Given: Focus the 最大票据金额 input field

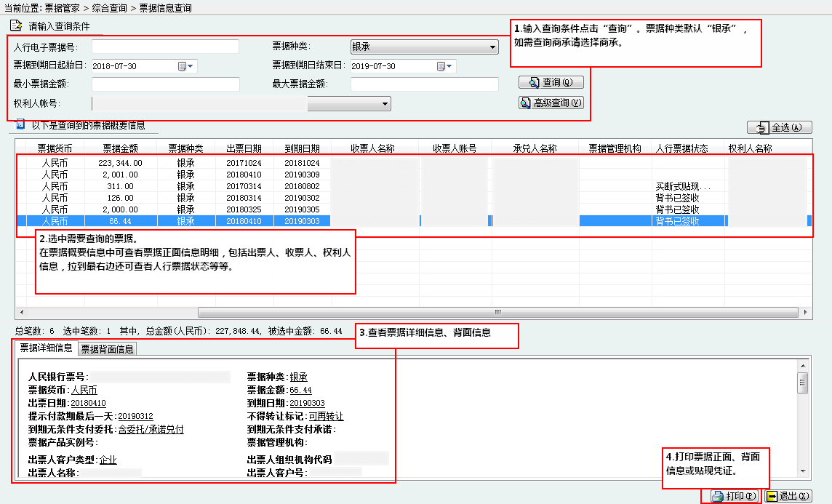Looking at the screenshot, I should pyautogui.click(x=424, y=84).
